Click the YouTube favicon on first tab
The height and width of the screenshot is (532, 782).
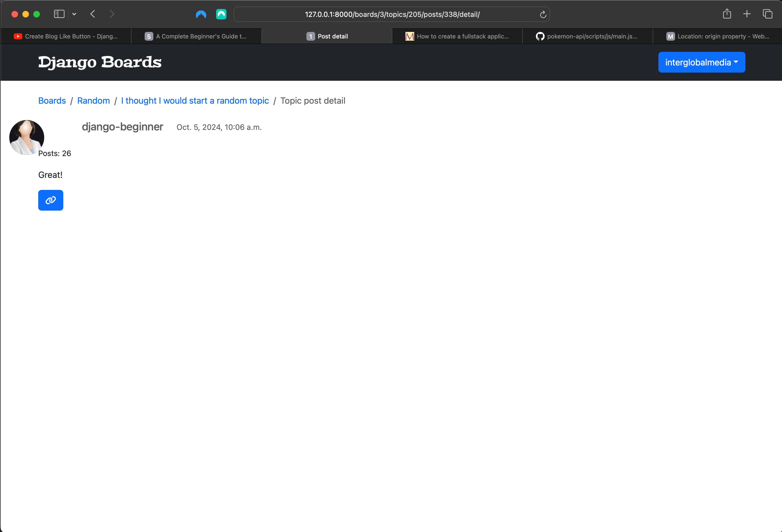(18, 36)
